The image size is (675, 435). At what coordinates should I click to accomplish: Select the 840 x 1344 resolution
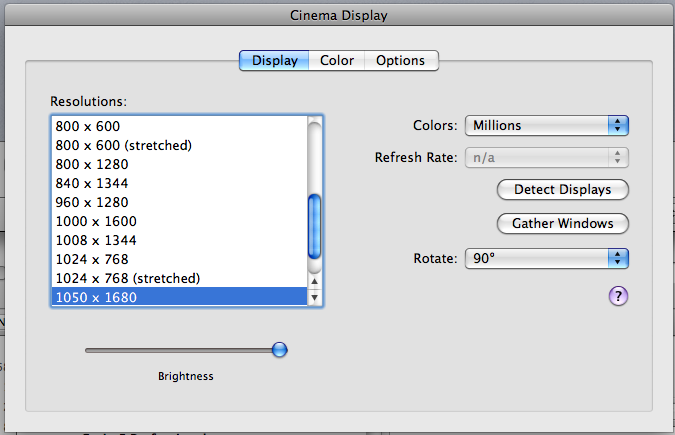(x=180, y=183)
